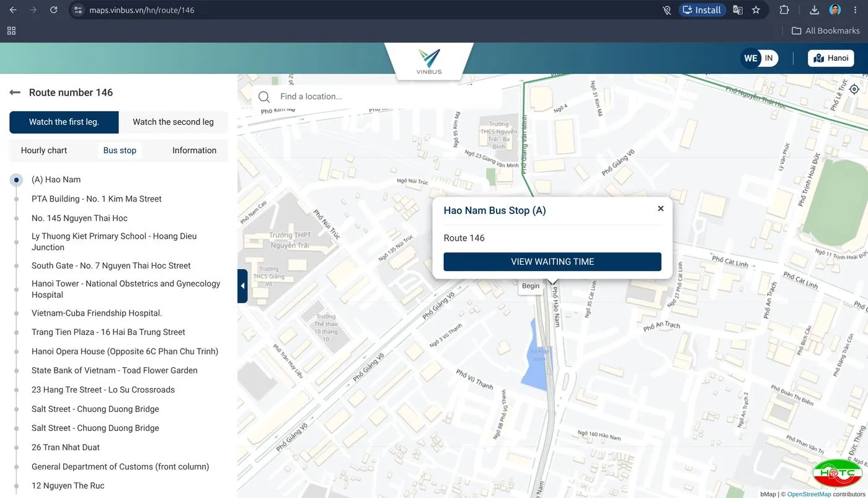
Task: Click the back arrow beside Route number 146
Action: [15, 92]
